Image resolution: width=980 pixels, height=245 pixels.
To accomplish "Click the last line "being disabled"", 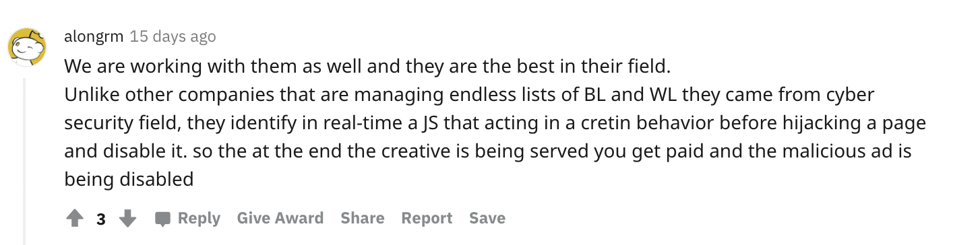I will point(129,179).
